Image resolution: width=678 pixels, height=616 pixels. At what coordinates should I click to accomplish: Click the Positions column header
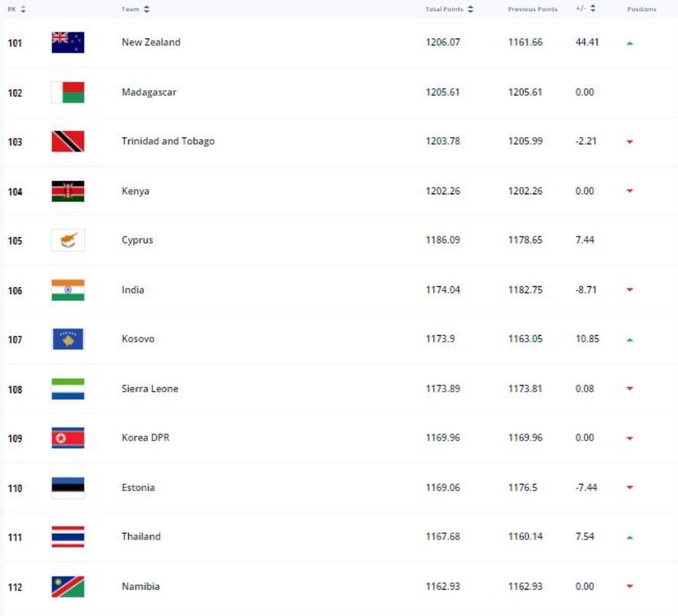(x=642, y=9)
